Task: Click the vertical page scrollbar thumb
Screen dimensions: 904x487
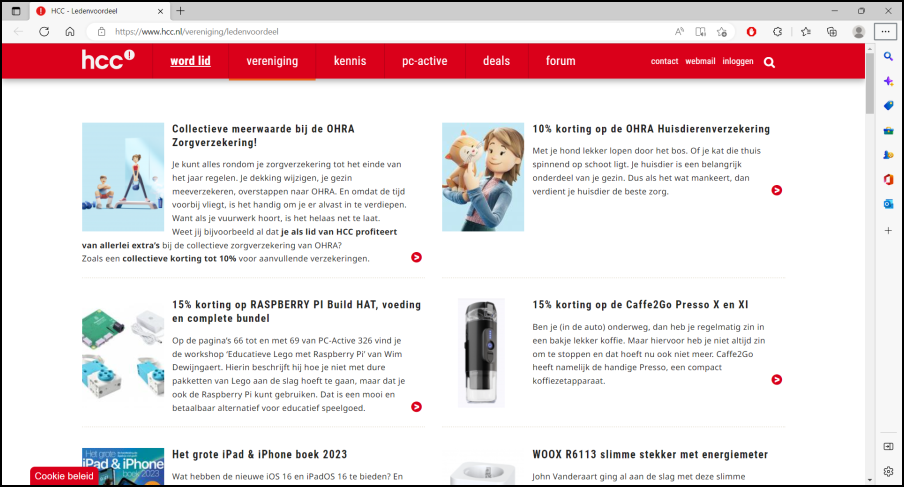Action: click(870, 85)
